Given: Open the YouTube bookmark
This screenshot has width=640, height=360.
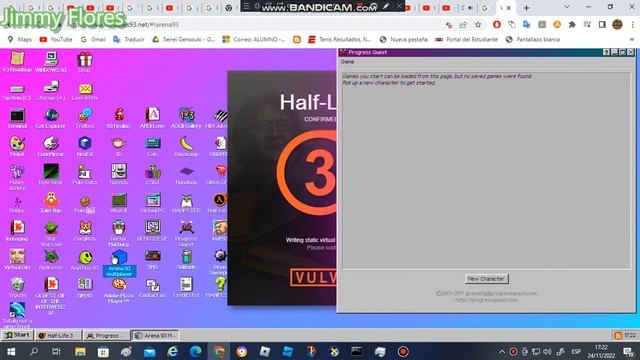Looking at the screenshot, I should (56, 40).
